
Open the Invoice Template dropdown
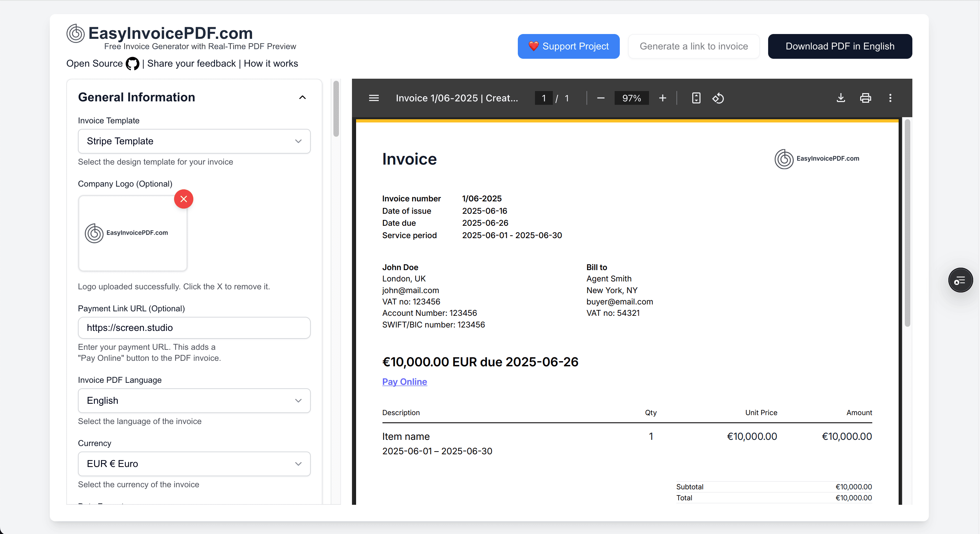[x=194, y=141]
